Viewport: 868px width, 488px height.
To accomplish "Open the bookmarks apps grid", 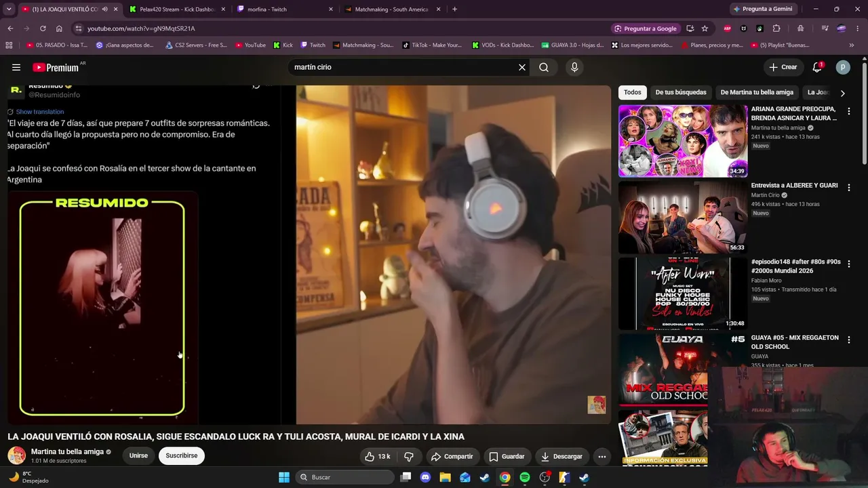I will tap(9, 45).
